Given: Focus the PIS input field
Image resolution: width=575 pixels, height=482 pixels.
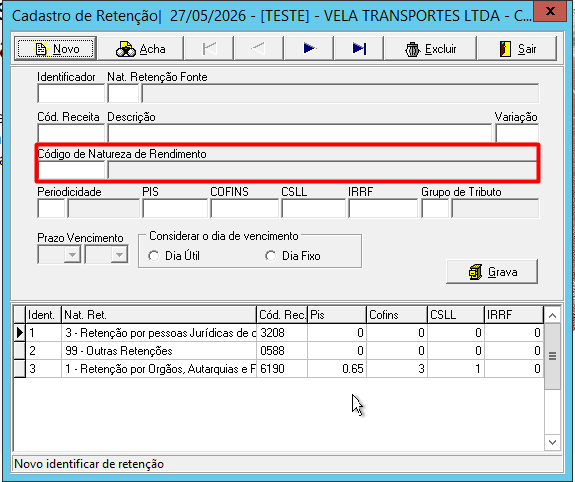Looking at the screenshot, I should click(175, 208).
